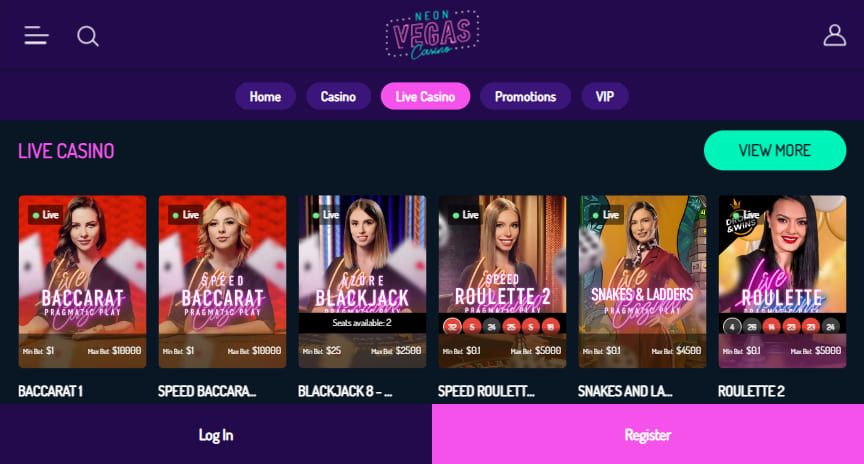
Task: Click the Neon Vegas Casino logo
Action: coord(432,34)
